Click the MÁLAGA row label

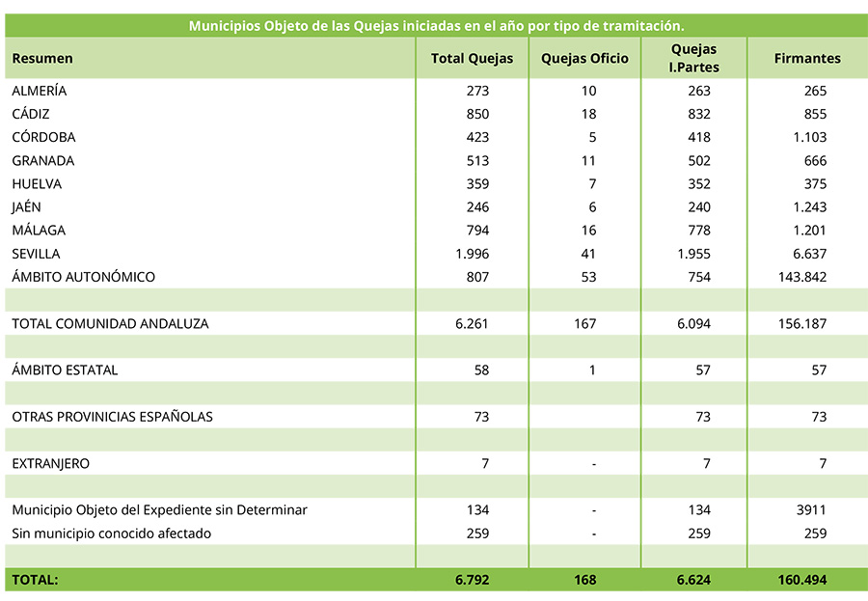40,231
